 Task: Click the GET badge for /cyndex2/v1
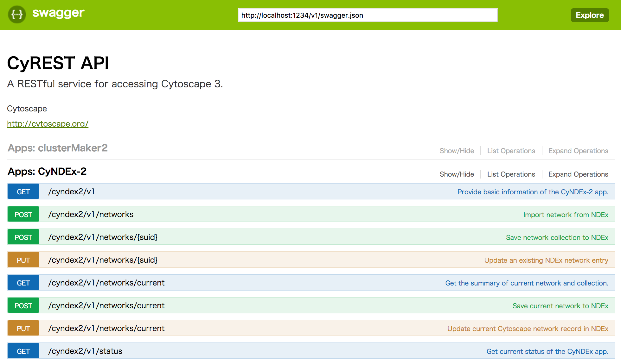23,192
